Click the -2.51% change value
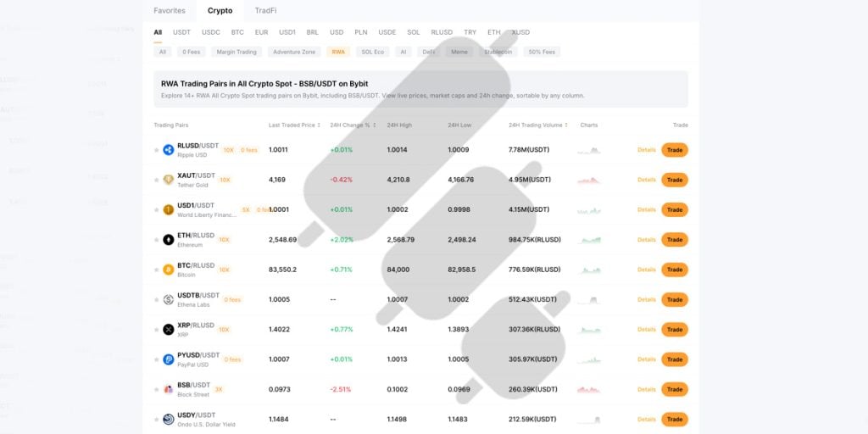 click(x=341, y=389)
